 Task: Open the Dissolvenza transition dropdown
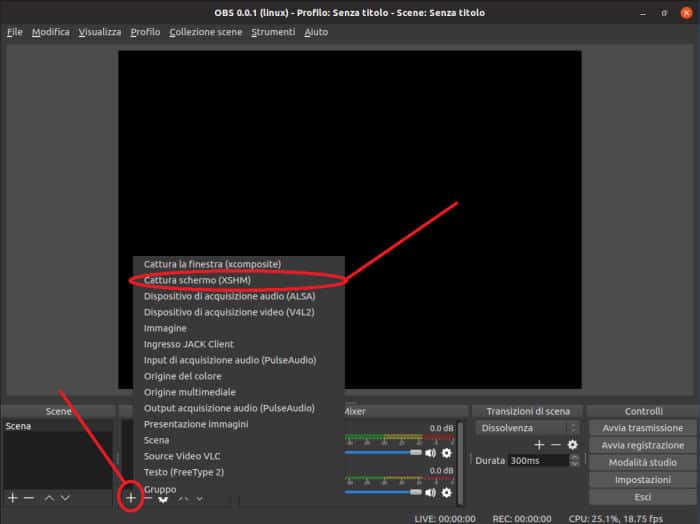tap(527, 428)
